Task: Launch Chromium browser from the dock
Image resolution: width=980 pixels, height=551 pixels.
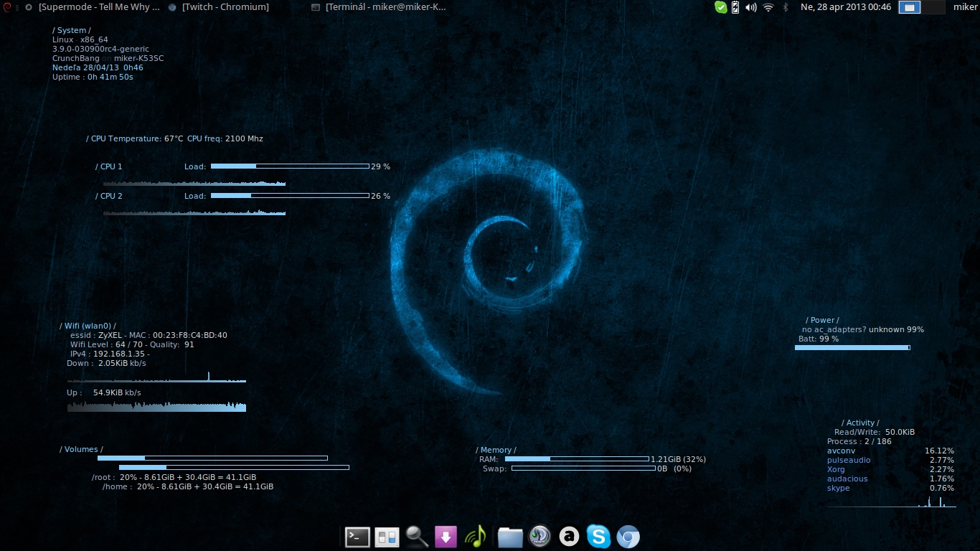Action: click(628, 537)
